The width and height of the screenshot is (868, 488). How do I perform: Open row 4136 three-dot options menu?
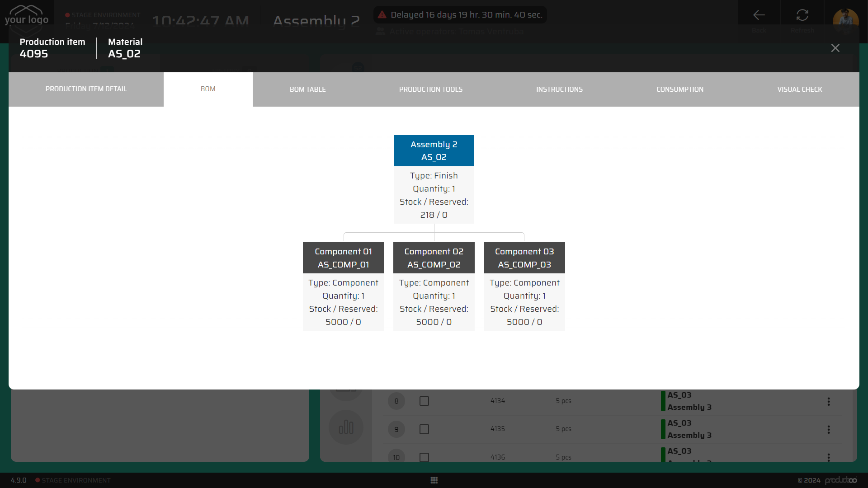(829, 457)
